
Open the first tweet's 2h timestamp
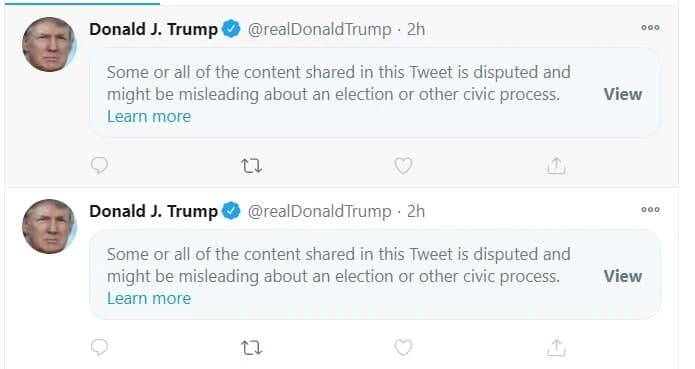point(416,29)
